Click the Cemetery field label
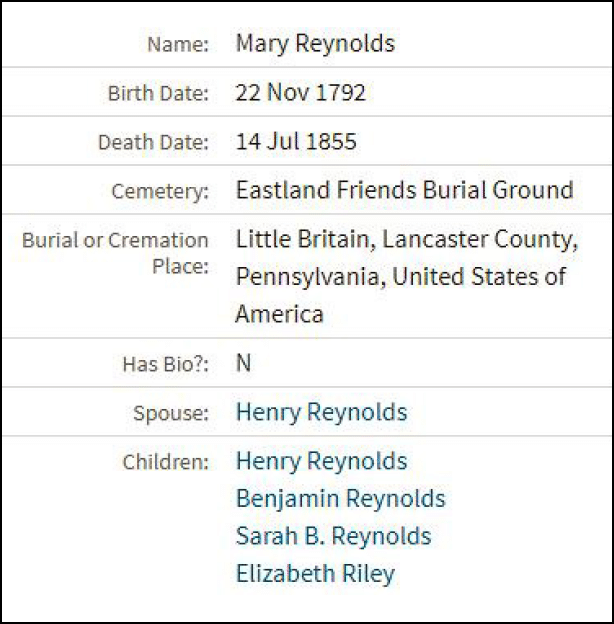The image size is (614, 624). point(164,191)
